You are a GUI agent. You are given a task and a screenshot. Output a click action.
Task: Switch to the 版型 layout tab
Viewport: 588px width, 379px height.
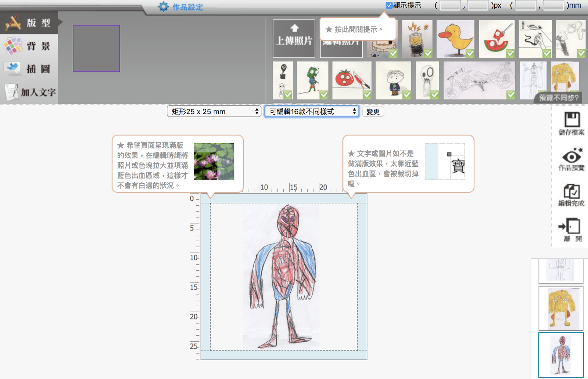tap(29, 23)
